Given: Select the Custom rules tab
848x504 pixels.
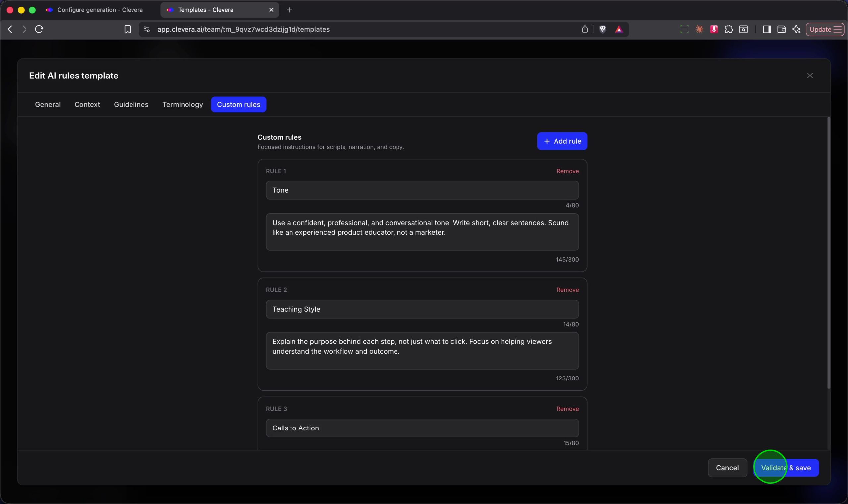Looking at the screenshot, I should [x=238, y=105].
